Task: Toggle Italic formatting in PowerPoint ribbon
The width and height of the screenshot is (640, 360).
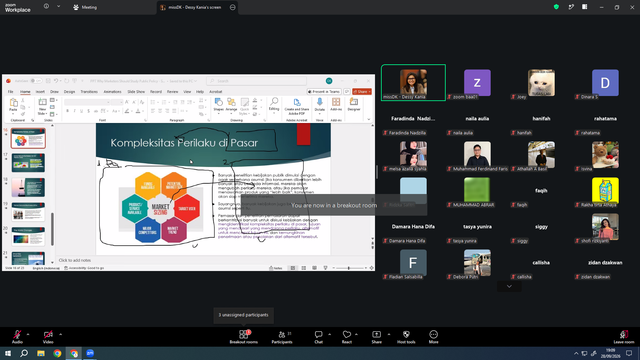Action: click(74, 111)
